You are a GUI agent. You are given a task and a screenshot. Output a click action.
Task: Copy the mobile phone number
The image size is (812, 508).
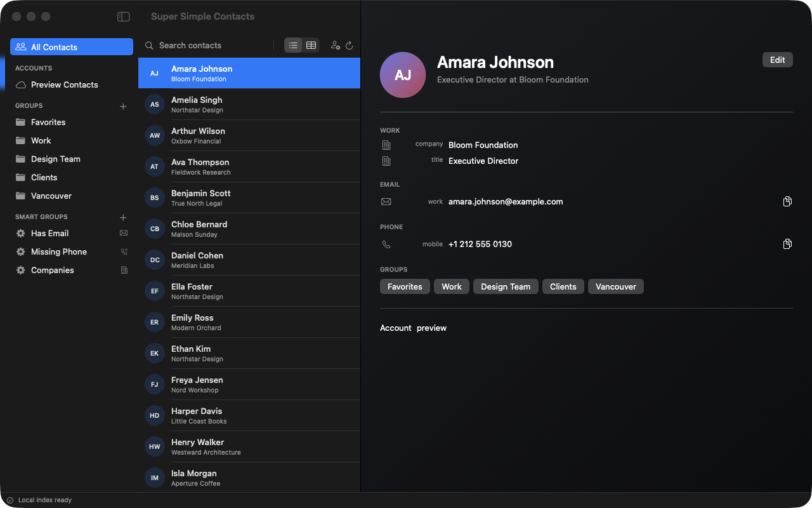[787, 244]
